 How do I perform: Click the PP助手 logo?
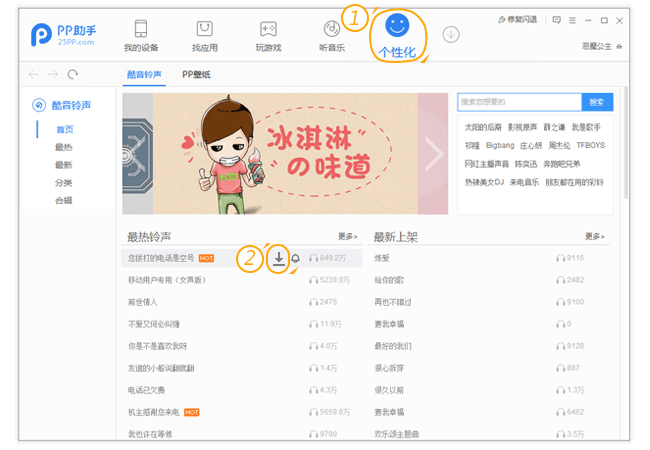pyautogui.click(x=63, y=34)
